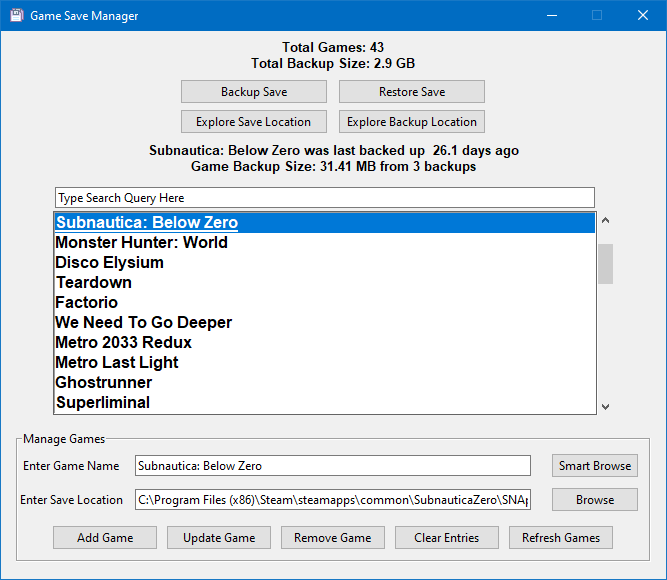The image size is (667, 580).
Task: Click the Enter Save Location text field
Action: [x=333, y=500]
